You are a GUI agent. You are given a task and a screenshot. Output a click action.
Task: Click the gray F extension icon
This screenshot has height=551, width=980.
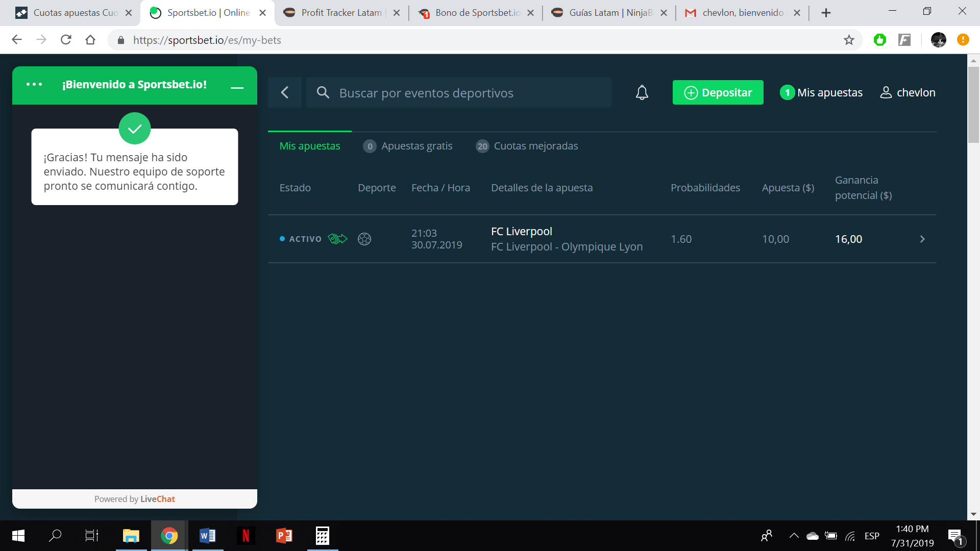904,40
